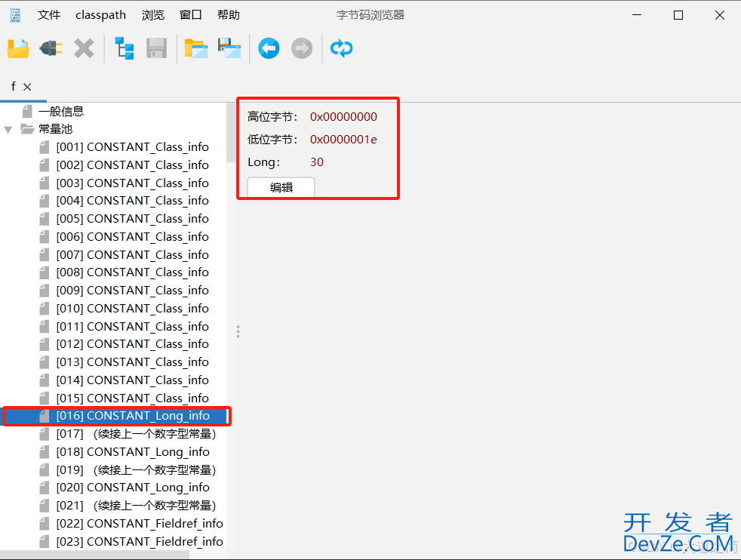Select tree row [017] 续接上一个数字型常量
Screen dimensions: 741x560
(136, 434)
